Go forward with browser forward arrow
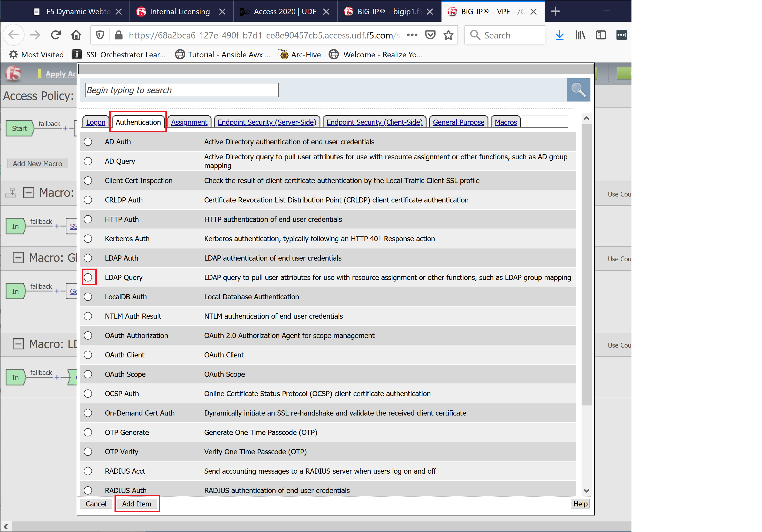The image size is (762, 532). click(x=35, y=35)
